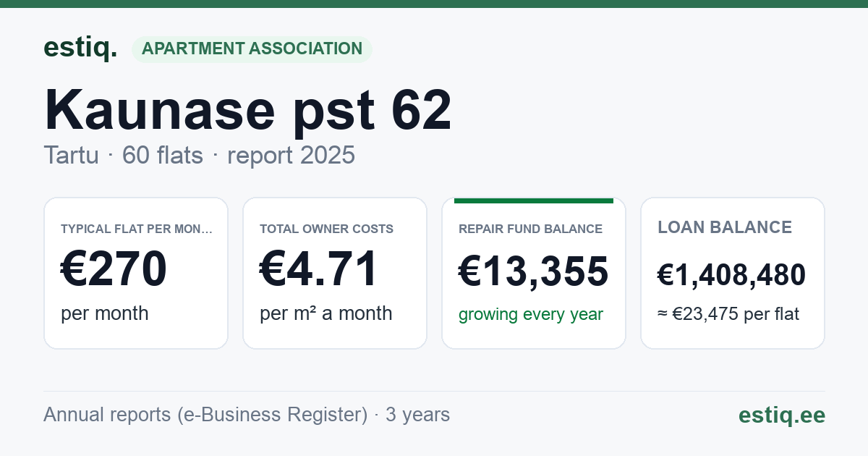Viewport: 868px width, 456px height.
Task: Select the €13,355 value
Action: tap(534, 272)
